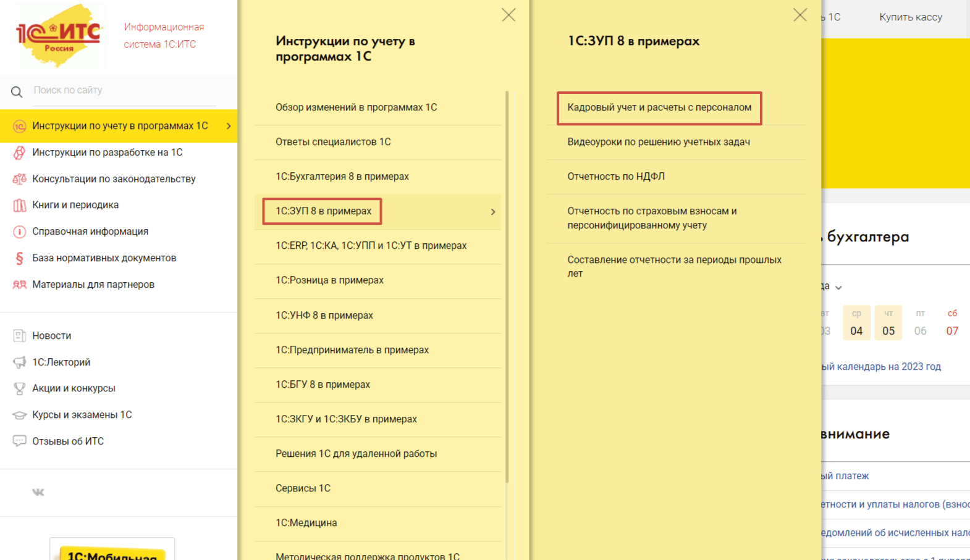Viewport: 970px width, 560px height.
Task: Open Отзывы об ИТС
Action: click(68, 441)
